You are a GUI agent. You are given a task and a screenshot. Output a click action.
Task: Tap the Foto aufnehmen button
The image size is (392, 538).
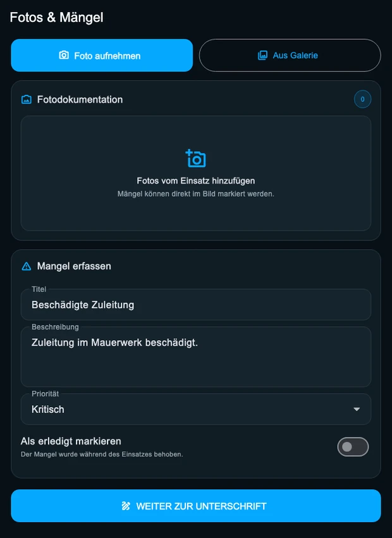click(102, 55)
